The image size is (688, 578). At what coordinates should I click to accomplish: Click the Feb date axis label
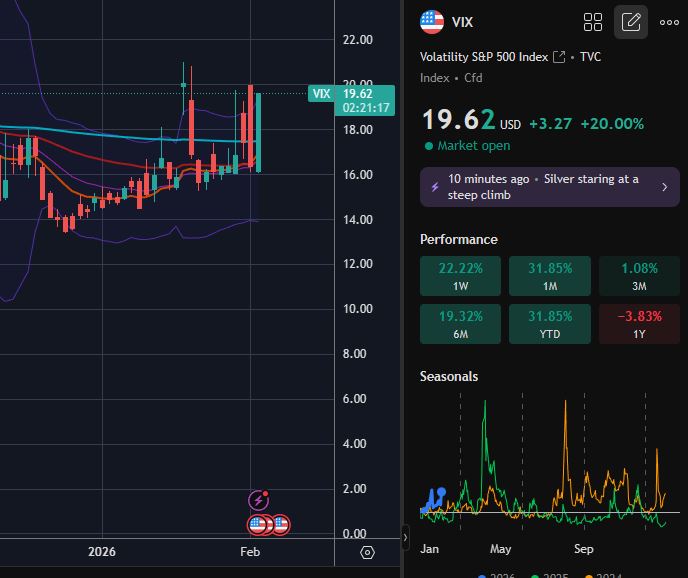(x=250, y=552)
